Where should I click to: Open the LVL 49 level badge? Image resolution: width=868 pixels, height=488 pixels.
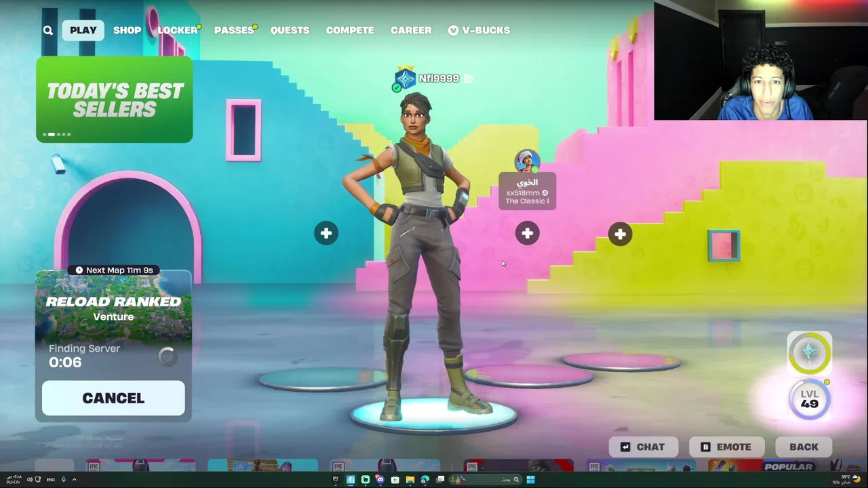point(809,399)
